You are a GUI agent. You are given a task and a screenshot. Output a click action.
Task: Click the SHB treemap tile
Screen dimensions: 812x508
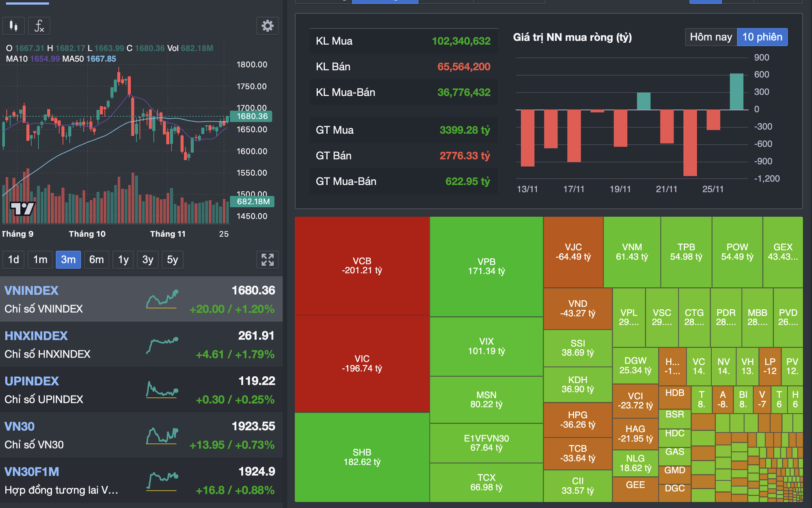pos(362,457)
